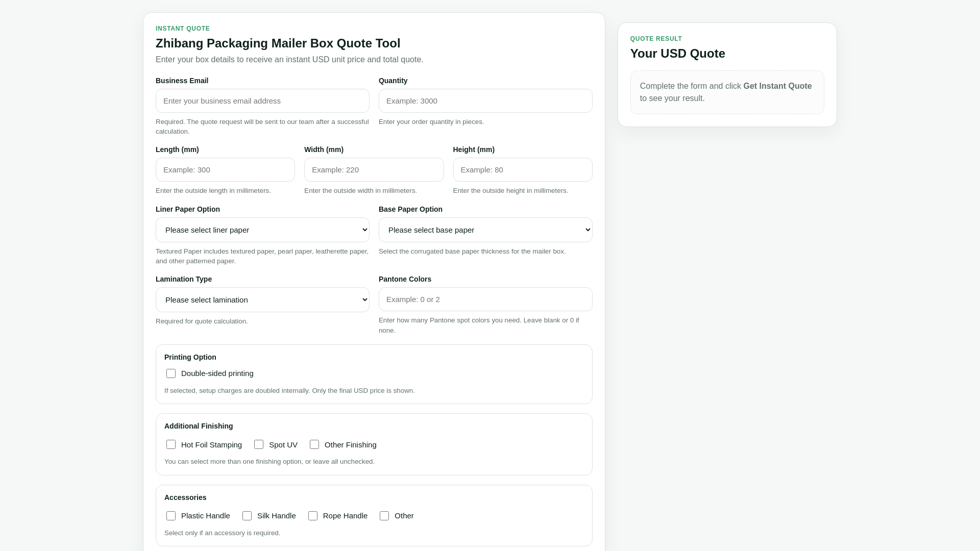This screenshot has width=980, height=551.
Task: Click the Other Finishing label text
Action: pos(351,445)
